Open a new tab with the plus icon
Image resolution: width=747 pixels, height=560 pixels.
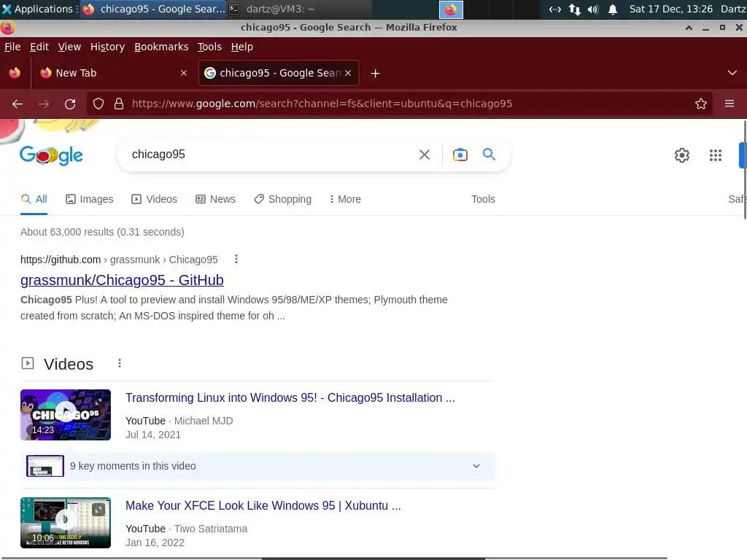coord(375,74)
